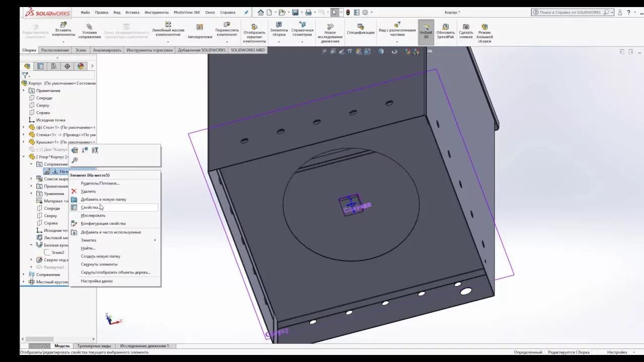644x362 pixels.
Task: Click Удалить in the context menu
Action: pos(89,191)
